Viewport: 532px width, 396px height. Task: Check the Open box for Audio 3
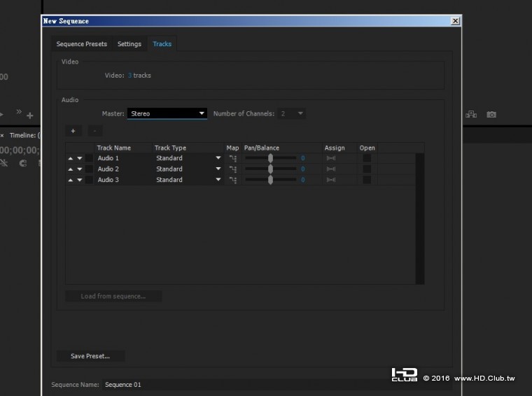(367, 181)
